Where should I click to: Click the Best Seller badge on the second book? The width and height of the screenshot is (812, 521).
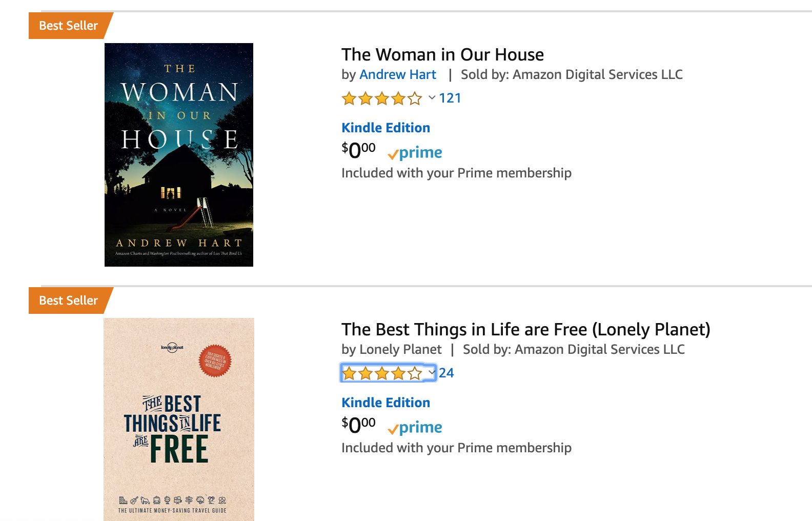(68, 300)
